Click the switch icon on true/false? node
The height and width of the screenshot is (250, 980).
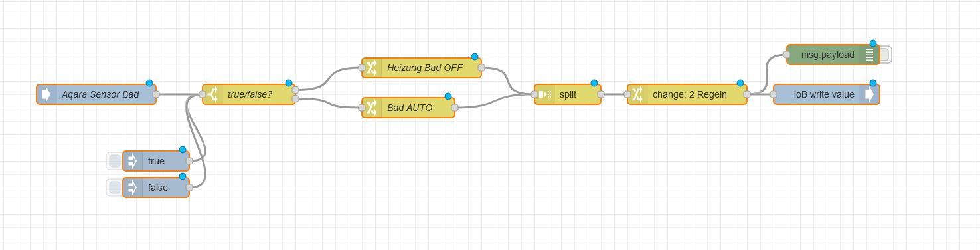[x=212, y=94]
